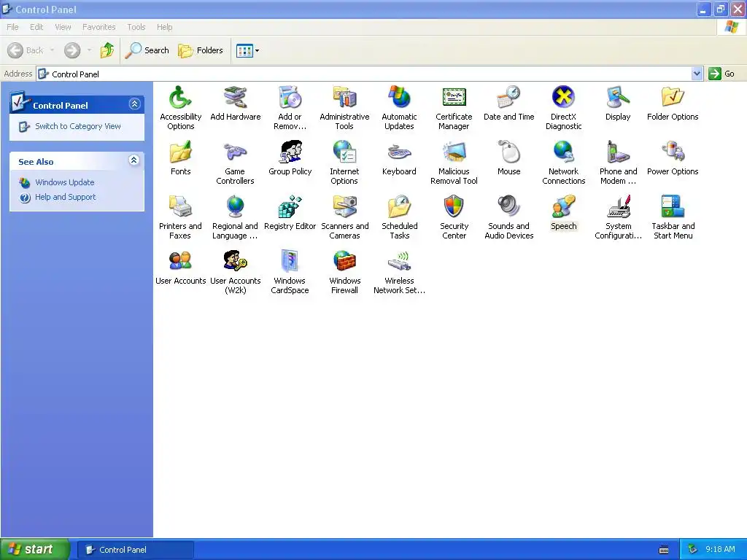747x560 pixels.
Task: Click the Up folder toolbar button
Action: pos(108,50)
